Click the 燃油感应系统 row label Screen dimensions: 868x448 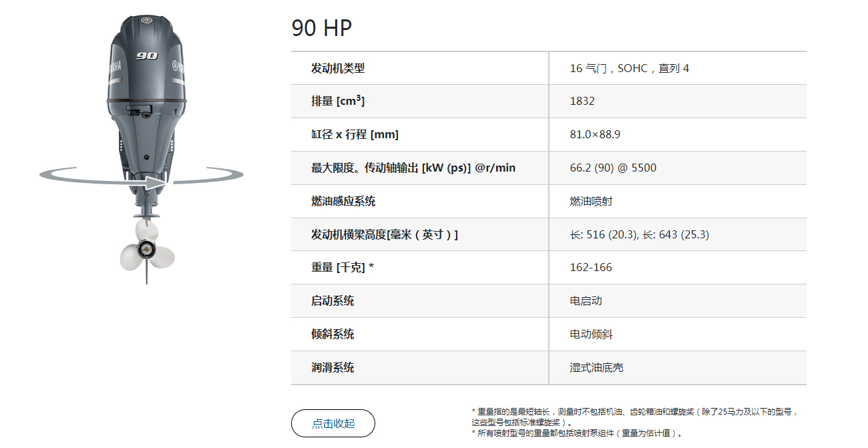[x=343, y=201]
